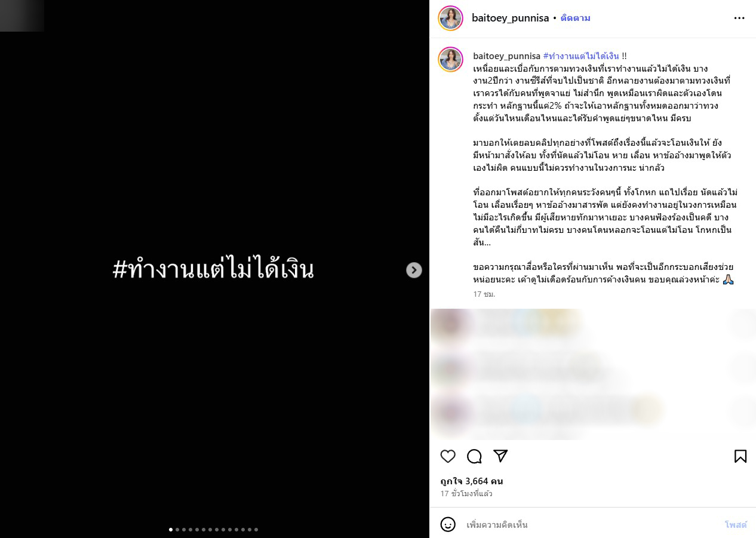Screen dimensions: 756x538
Task: Open the three-dot more options menu
Action: [x=739, y=18]
